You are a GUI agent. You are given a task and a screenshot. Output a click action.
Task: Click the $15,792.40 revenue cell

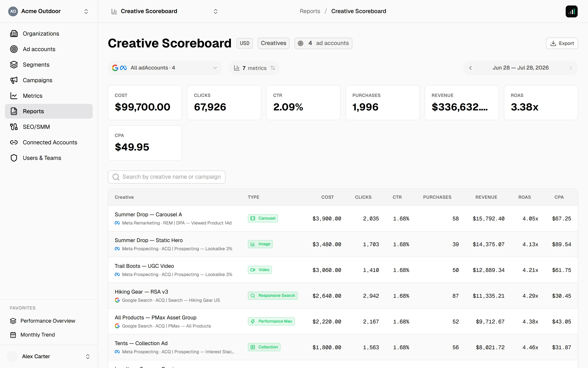click(488, 219)
